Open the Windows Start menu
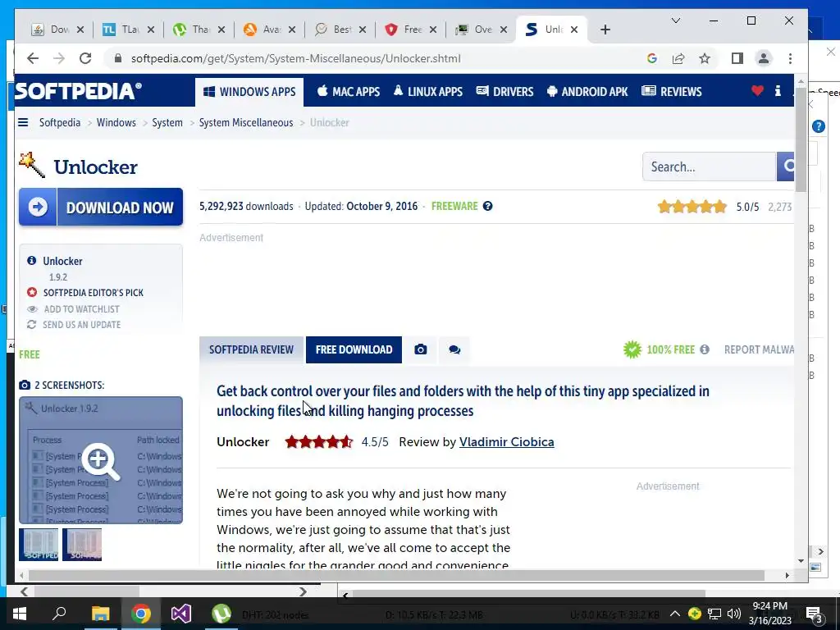The image size is (840, 630). tap(20, 614)
